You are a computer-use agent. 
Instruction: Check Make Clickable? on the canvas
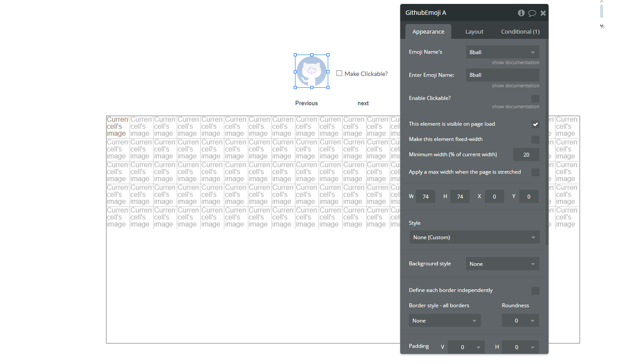tap(339, 73)
